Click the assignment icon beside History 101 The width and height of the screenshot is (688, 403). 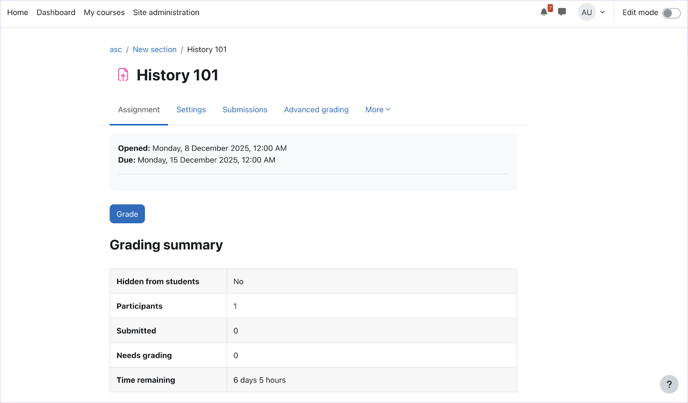(123, 75)
